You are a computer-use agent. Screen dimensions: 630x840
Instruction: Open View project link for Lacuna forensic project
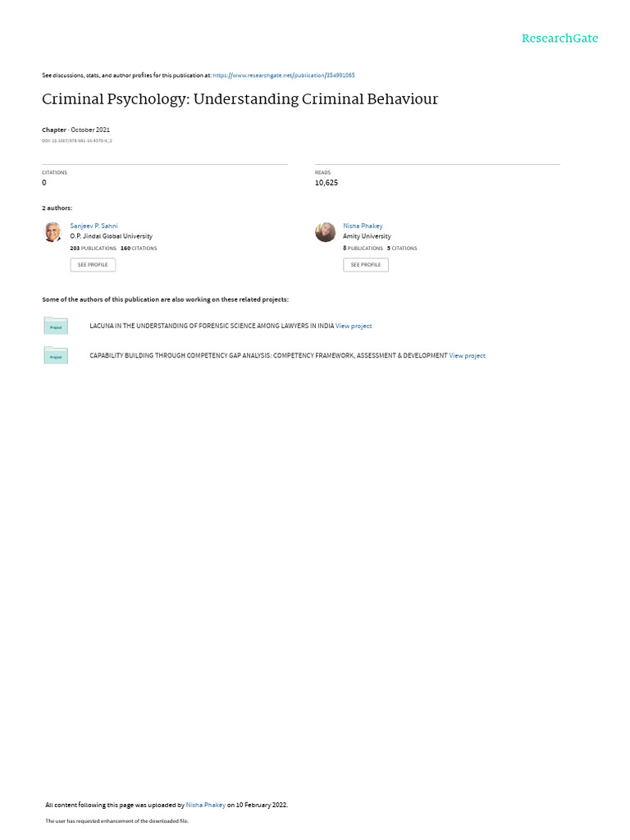click(354, 326)
